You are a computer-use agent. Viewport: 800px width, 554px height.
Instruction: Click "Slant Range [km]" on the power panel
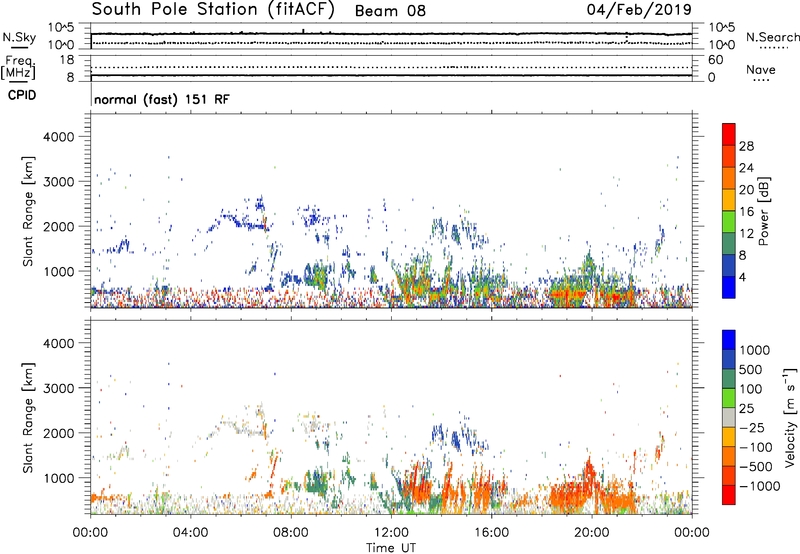(x=28, y=211)
